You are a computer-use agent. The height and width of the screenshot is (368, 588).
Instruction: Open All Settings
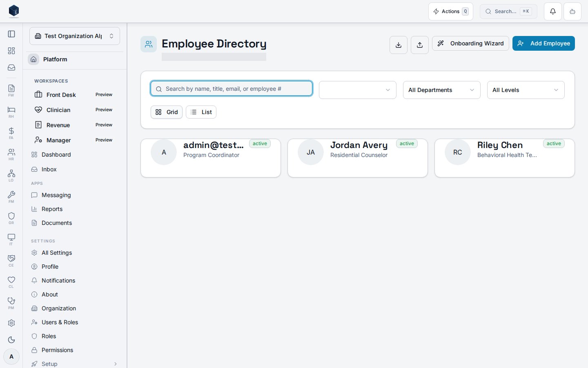click(75, 253)
